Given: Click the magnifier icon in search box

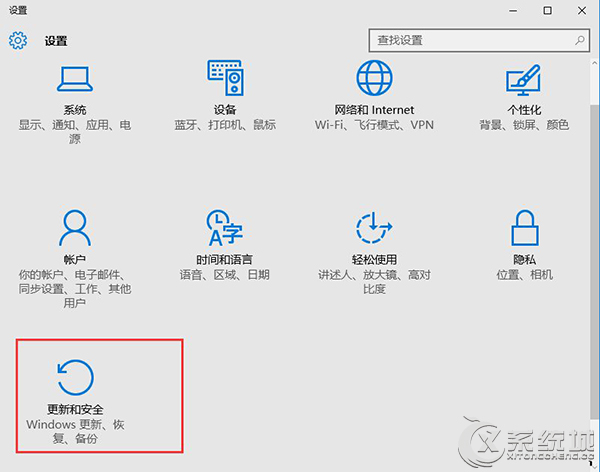Looking at the screenshot, I should tap(580, 40).
